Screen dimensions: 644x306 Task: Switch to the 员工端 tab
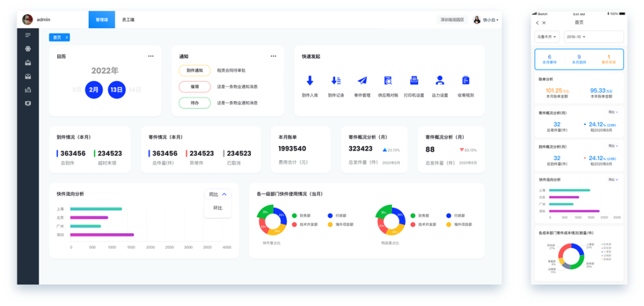(128, 20)
